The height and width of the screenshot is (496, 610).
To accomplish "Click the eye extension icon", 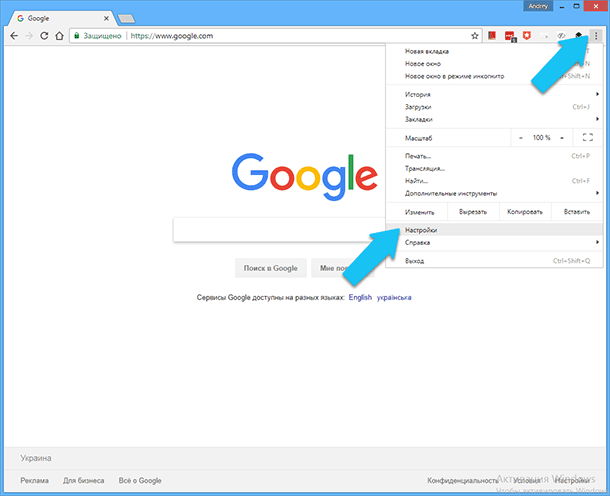I will pos(561,36).
